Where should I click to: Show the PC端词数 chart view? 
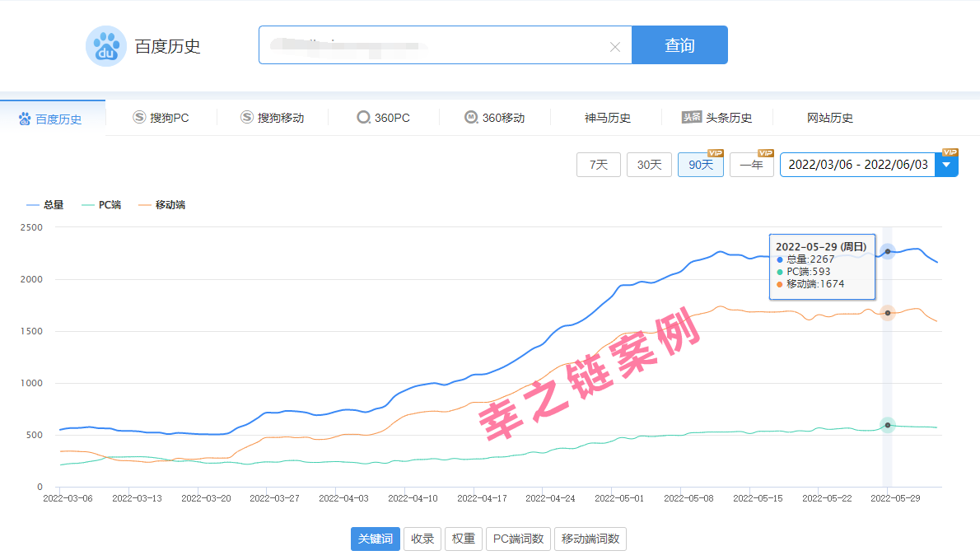point(518,539)
